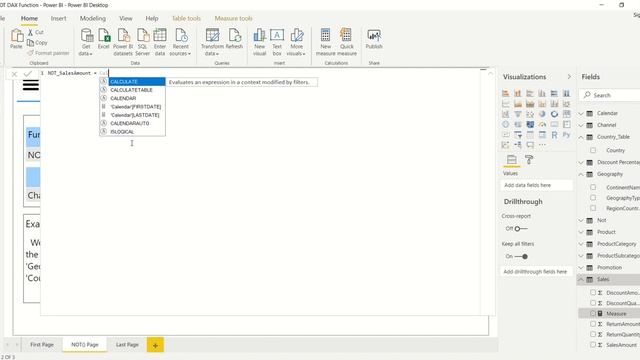Insert a Text box
The width and height of the screenshot is (640, 360).
[277, 42]
